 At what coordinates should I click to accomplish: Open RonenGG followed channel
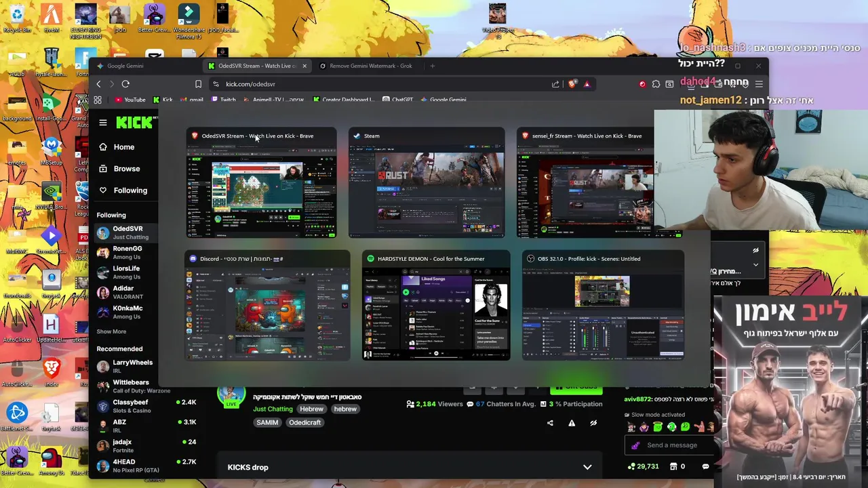pyautogui.click(x=125, y=253)
